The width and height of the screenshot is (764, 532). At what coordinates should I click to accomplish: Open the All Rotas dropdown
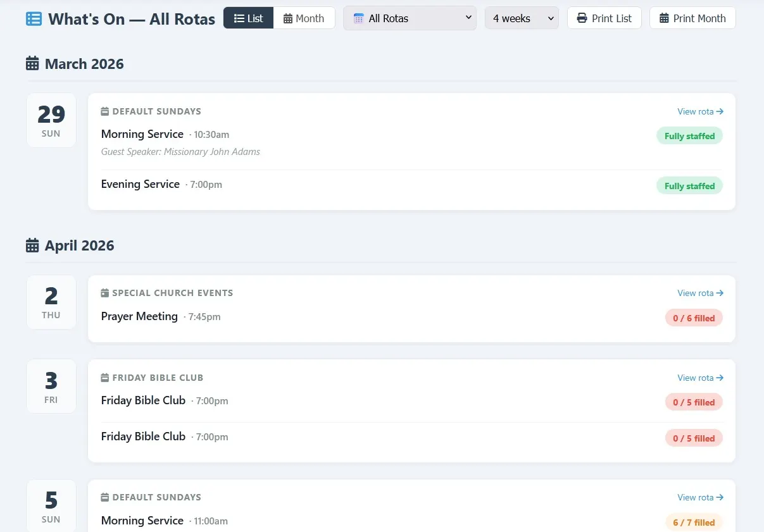point(410,18)
